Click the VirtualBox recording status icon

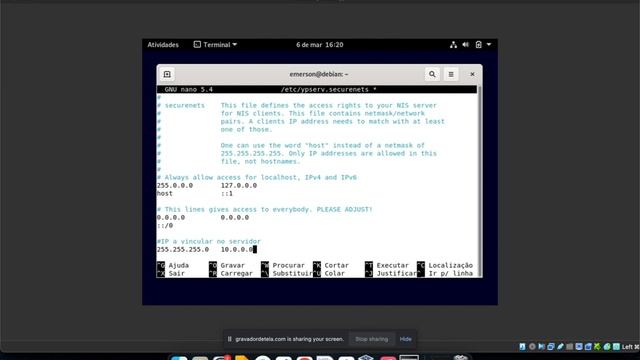click(x=588, y=347)
